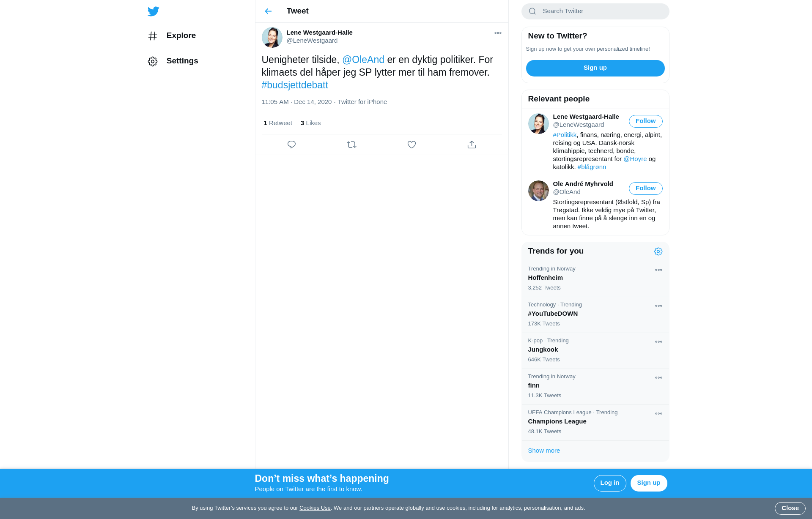Open #blågrønn hashtag in bio
This screenshot has width=812, height=519.
point(592,167)
